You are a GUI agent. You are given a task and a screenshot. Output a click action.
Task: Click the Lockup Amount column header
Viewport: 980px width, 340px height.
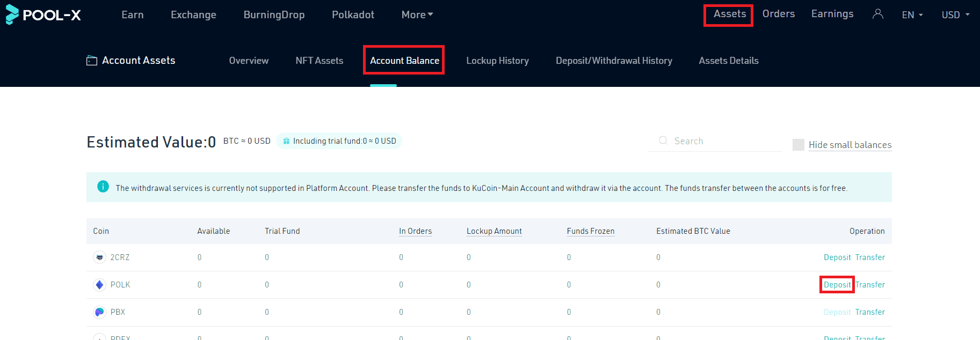[494, 231]
